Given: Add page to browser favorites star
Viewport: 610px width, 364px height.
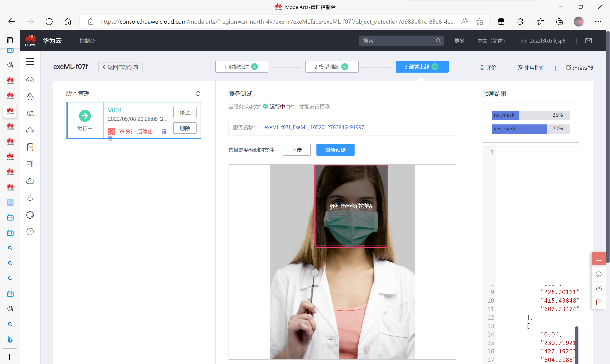Looking at the screenshot, I should (479, 22).
